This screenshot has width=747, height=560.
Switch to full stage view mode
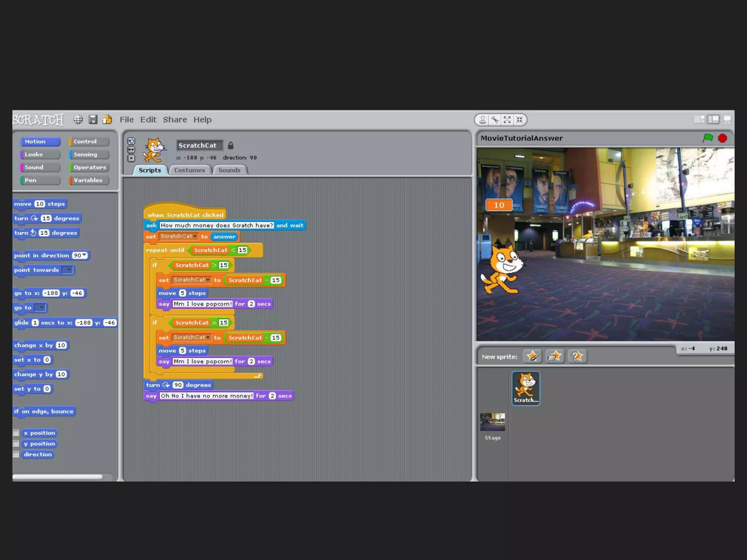[713, 119]
